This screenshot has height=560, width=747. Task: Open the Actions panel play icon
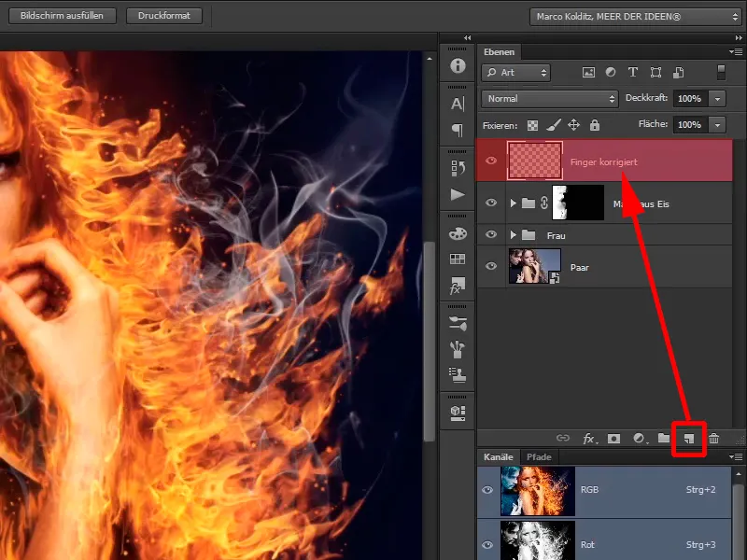[458, 194]
